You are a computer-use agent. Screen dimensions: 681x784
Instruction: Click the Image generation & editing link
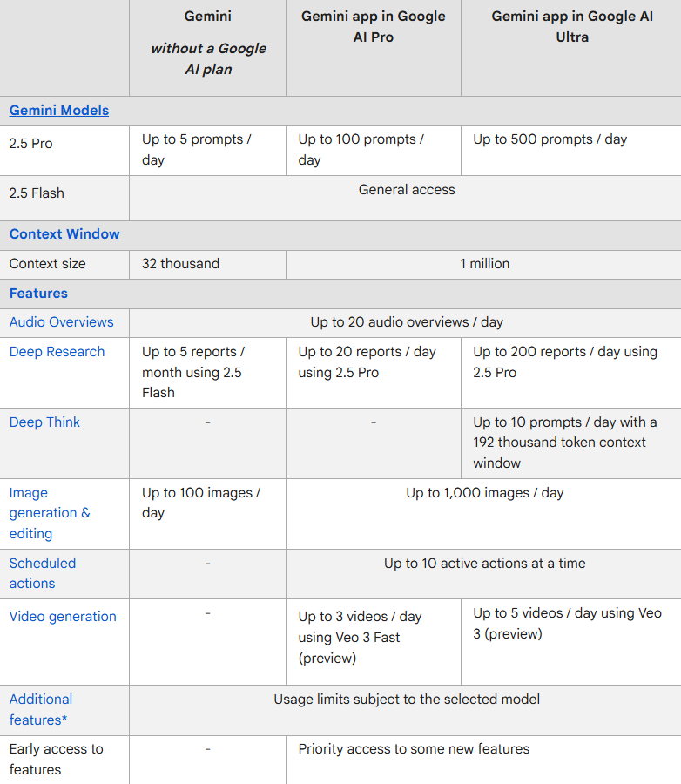tap(49, 513)
